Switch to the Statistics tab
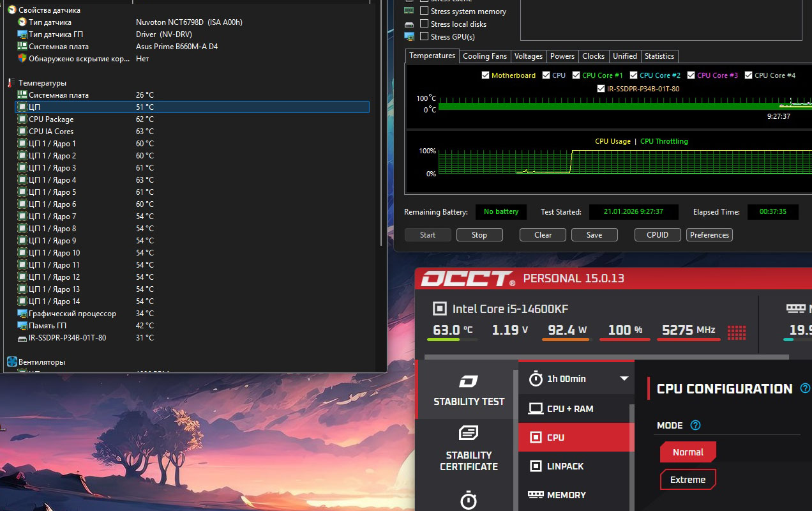The height and width of the screenshot is (511, 812). [x=659, y=56]
